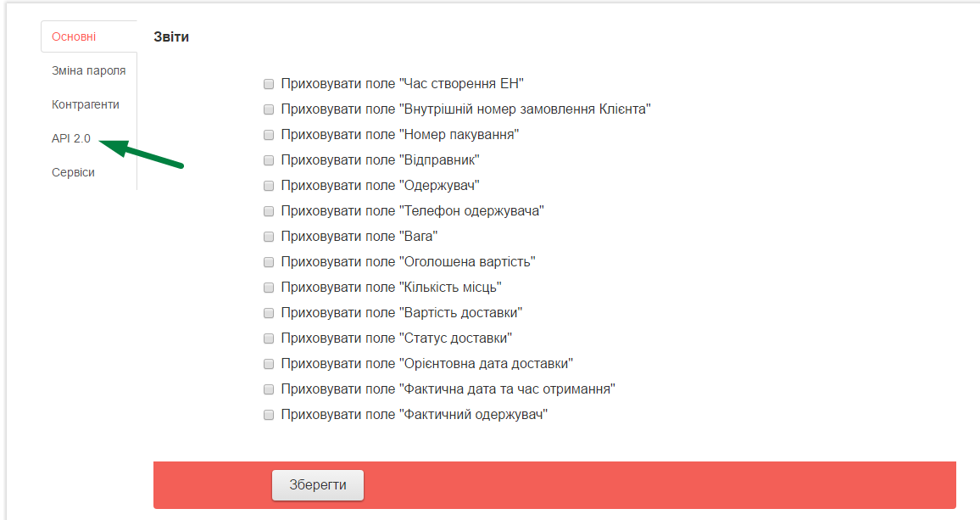Enable hiding "Вартість доставки" field
The width and height of the screenshot is (980, 520).
coord(269,313)
